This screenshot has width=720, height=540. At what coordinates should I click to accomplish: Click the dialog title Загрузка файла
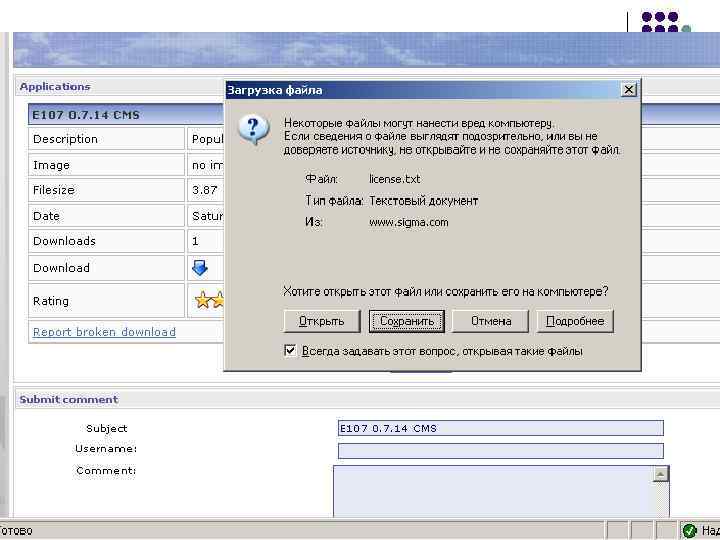(275, 90)
